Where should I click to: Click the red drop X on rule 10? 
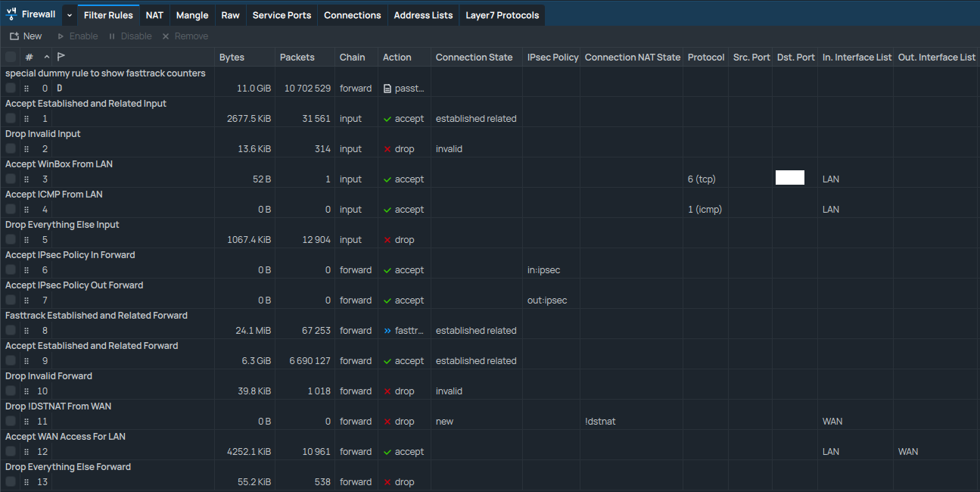(x=387, y=391)
